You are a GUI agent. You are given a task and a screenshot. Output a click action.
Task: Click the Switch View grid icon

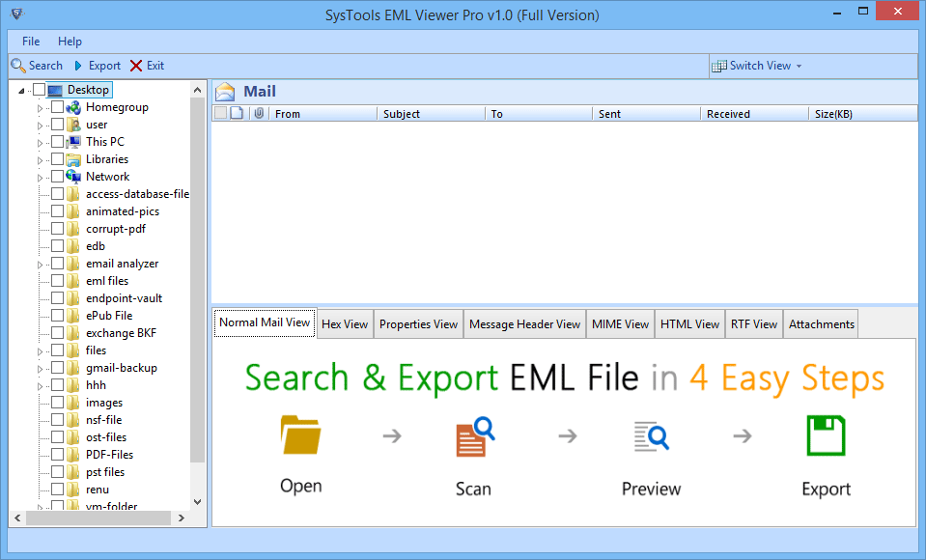pos(718,67)
